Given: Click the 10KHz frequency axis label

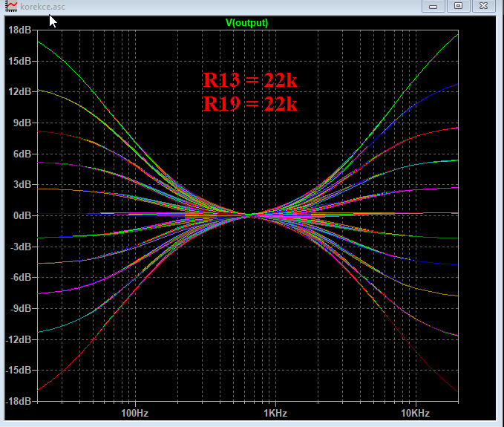Looking at the screenshot, I should click(415, 413).
